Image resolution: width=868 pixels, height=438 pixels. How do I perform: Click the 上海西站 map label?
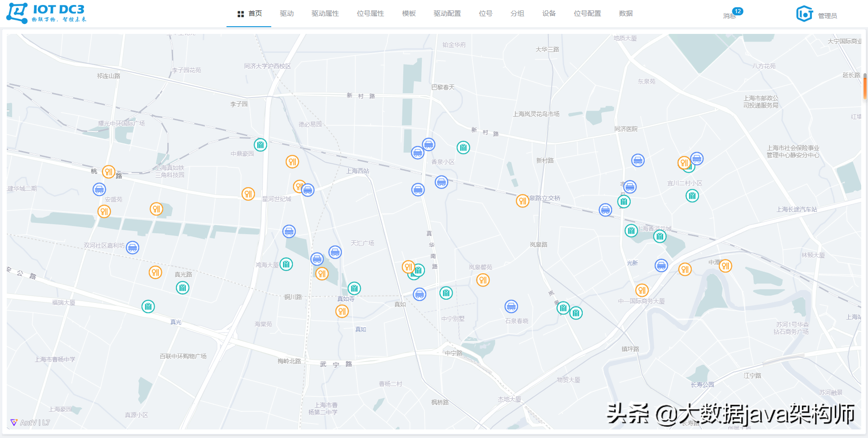[x=358, y=171]
